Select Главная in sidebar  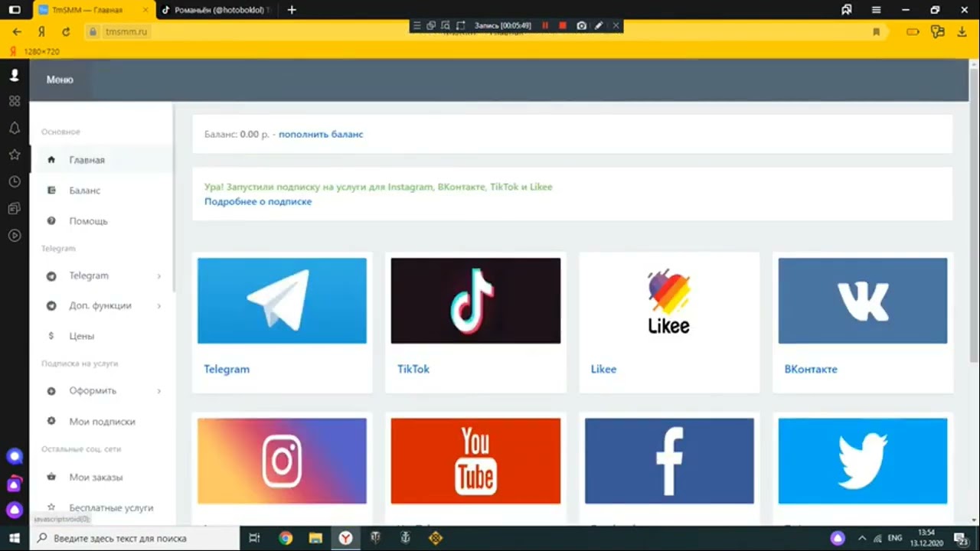pyautogui.click(x=101, y=160)
